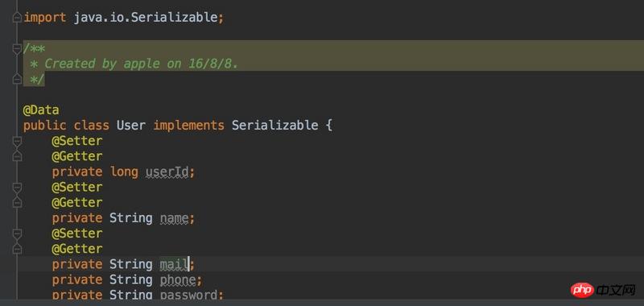Click the 中文网 watermark text

pyautogui.click(x=616, y=291)
